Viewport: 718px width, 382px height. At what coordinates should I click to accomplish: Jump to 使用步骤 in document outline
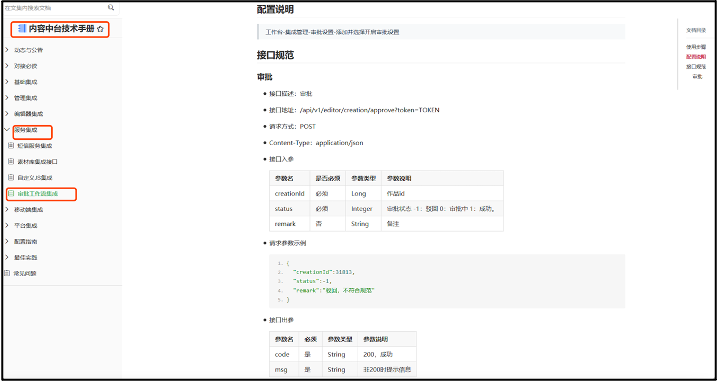click(x=696, y=47)
